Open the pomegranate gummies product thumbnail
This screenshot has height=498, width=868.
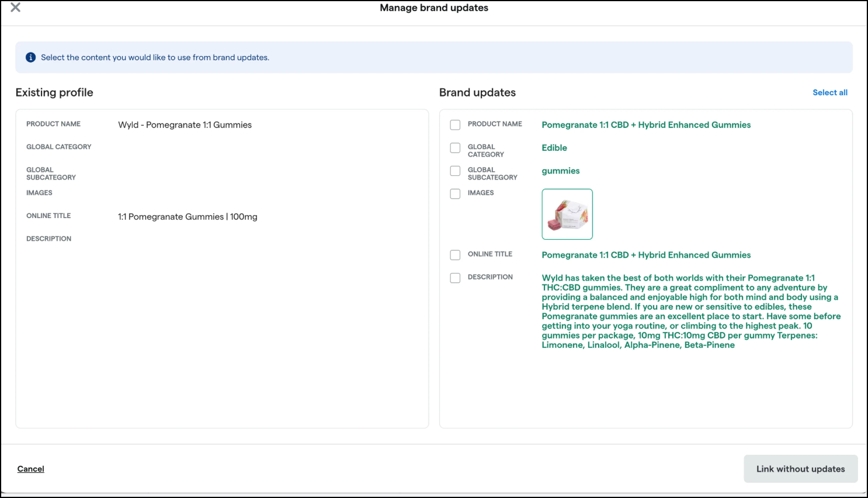(567, 214)
